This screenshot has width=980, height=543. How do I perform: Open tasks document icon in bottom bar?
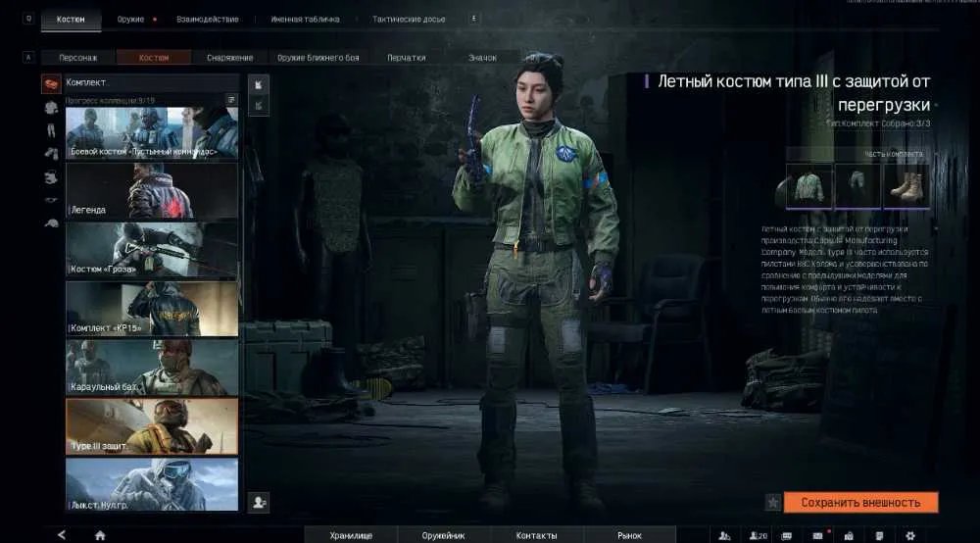[x=879, y=535]
